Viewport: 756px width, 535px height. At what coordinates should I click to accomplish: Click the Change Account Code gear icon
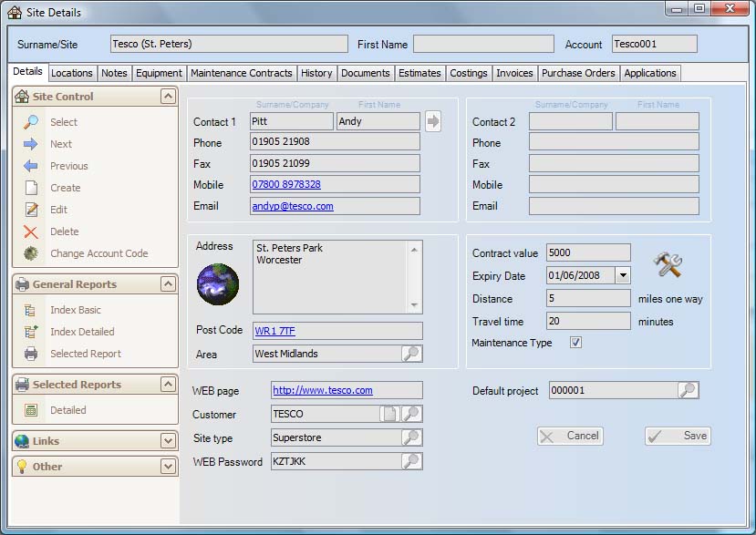[x=31, y=253]
